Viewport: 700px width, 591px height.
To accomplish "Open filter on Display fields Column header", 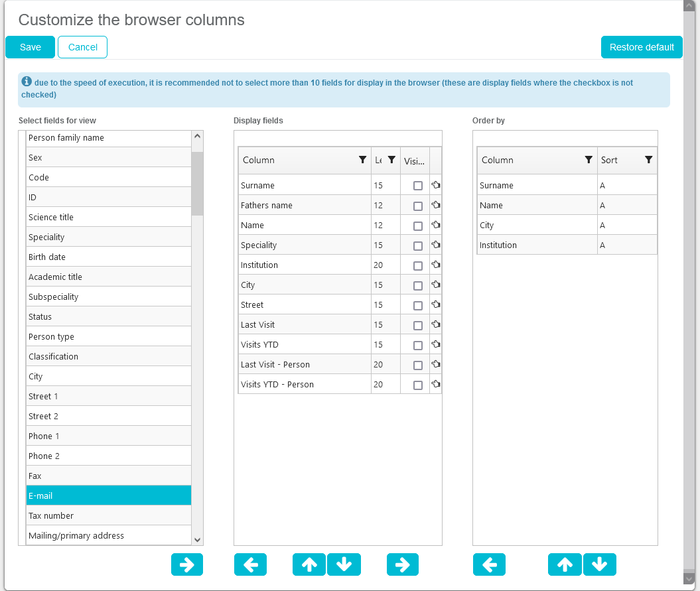I will pyautogui.click(x=362, y=160).
